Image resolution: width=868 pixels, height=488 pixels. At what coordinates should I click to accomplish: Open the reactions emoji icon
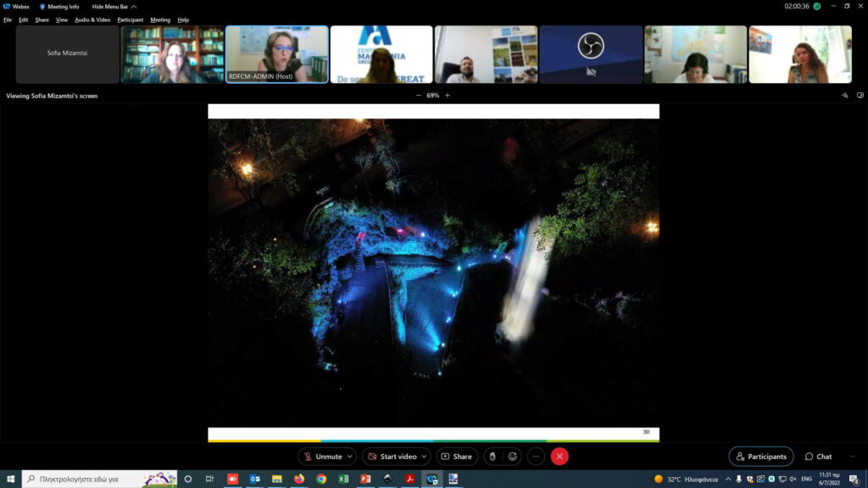point(513,457)
